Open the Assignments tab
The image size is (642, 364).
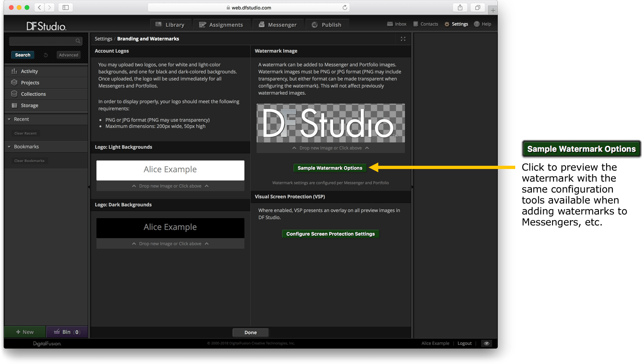coord(221,24)
